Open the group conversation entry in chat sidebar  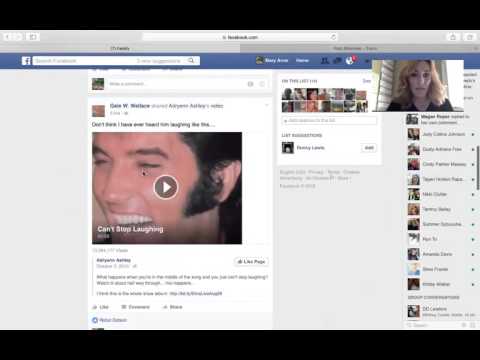click(441, 311)
